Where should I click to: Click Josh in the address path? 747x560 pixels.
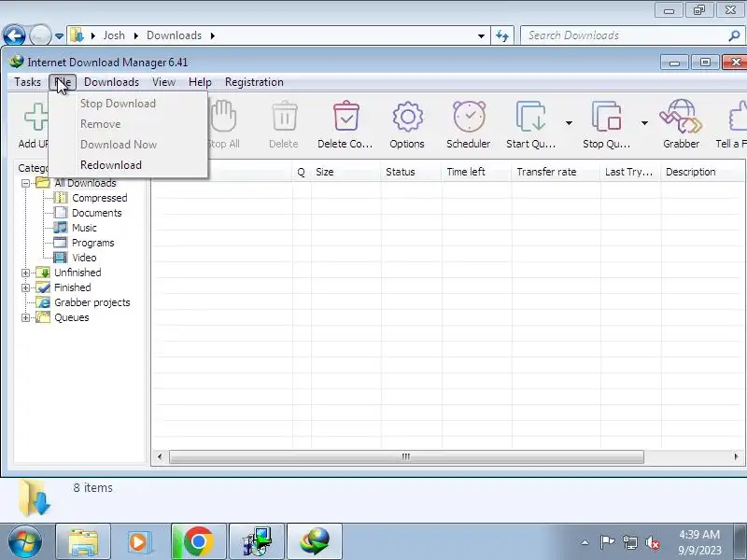pos(114,35)
